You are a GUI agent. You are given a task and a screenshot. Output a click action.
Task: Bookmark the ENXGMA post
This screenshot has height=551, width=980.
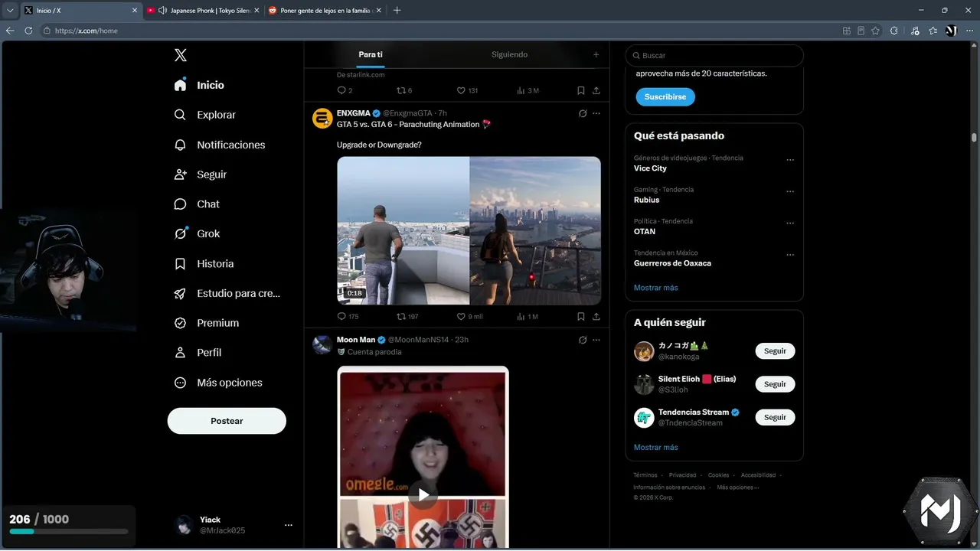[581, 317]
